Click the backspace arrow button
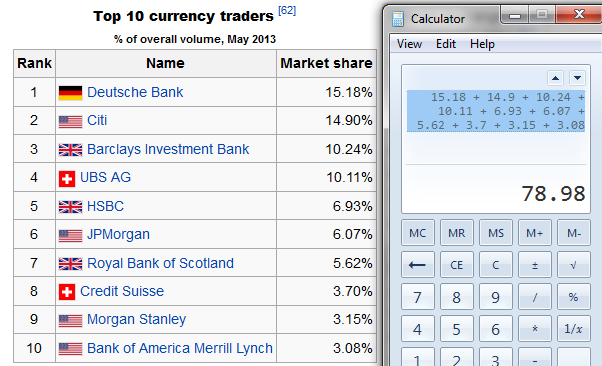The width and height of the screenshot is (602, 366). click(x=418, y=265)
